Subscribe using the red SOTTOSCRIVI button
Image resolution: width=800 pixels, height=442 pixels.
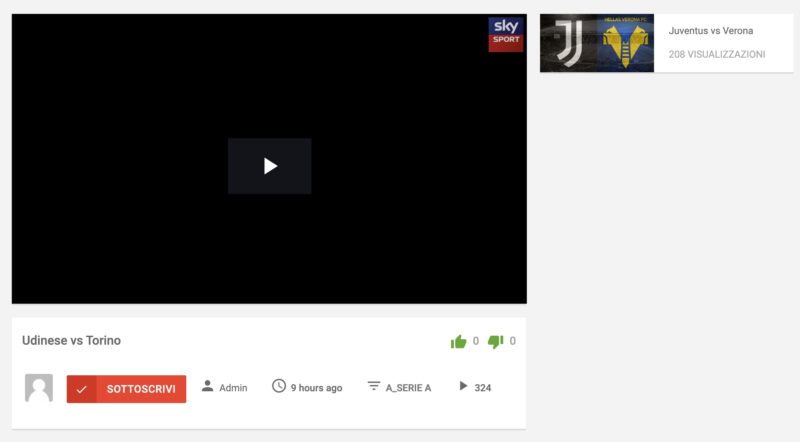140,389
